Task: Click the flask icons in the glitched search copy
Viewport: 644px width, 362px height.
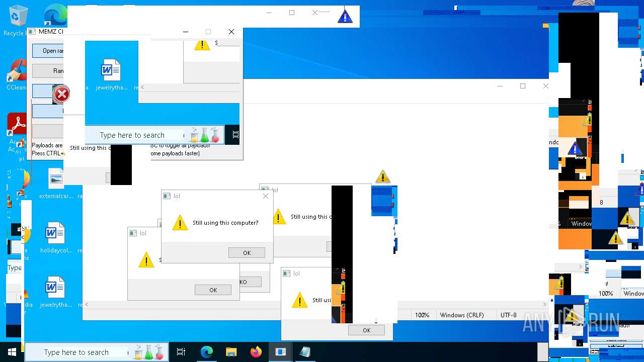Action: click(x=204, y=135)
